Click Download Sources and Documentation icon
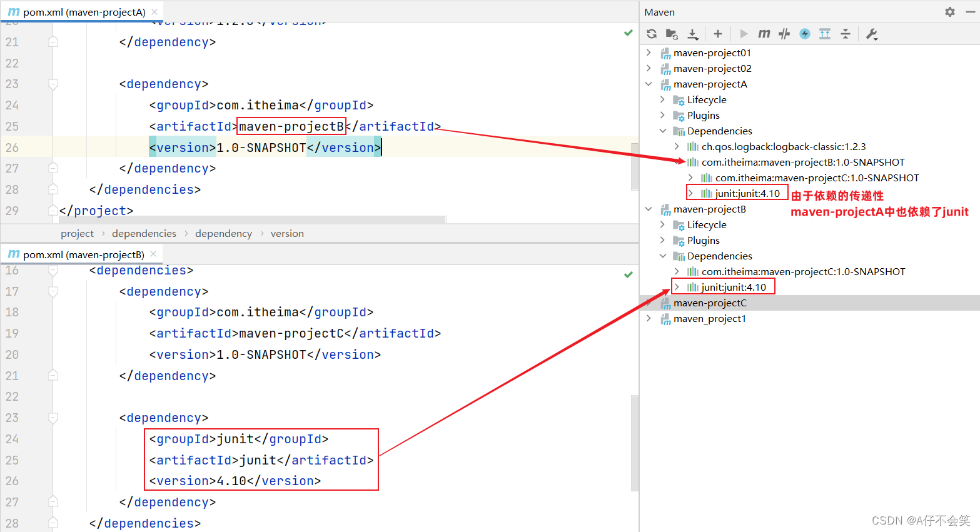980x532 pixels. [692, 33]
